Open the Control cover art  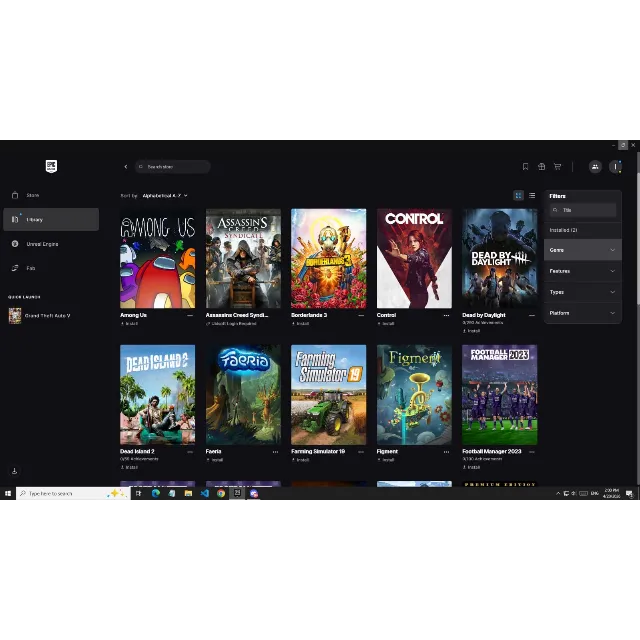(x=414, y=258)
